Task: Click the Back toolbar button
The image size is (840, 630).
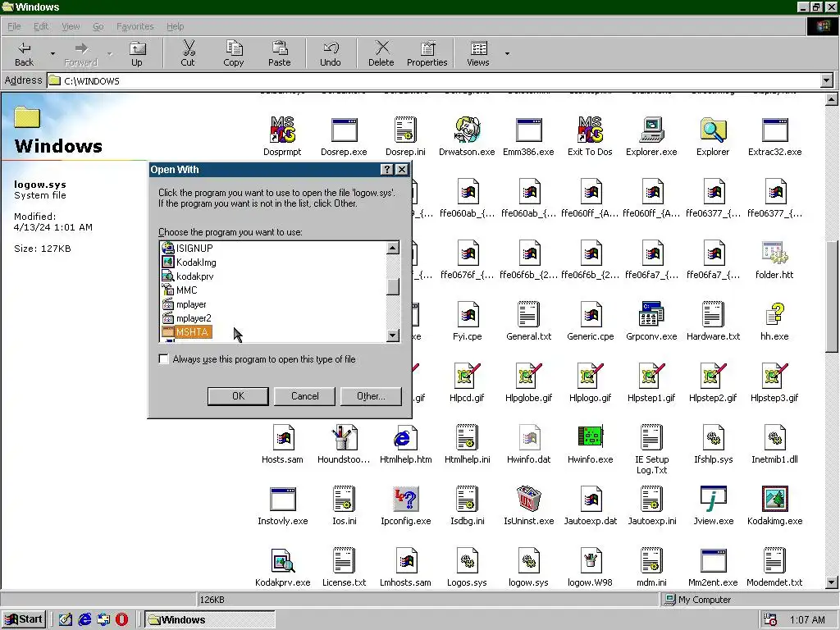Action: pyautogui.click(x=24, y=53)
